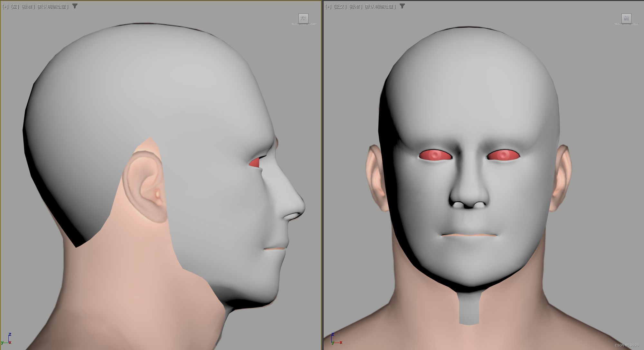The height and width of the screenshot is (350, 644).
Task: Click the filter funnel icon in front viewport
Action: pos(402,6)
